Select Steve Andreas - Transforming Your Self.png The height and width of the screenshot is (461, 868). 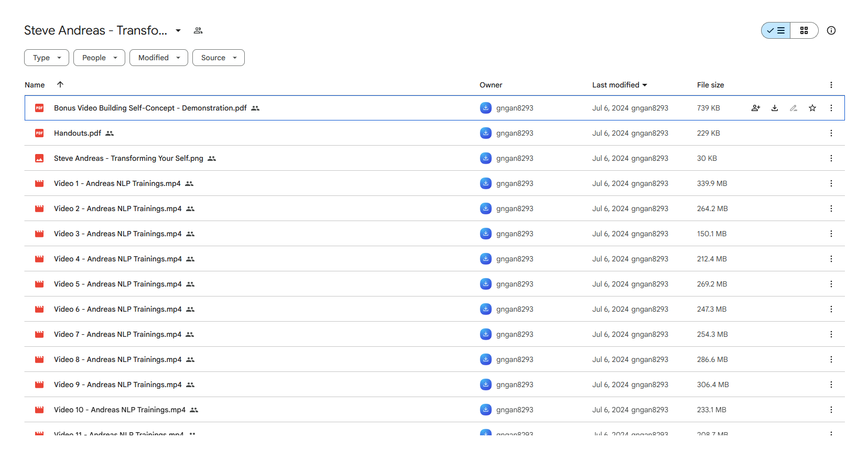point(128,158)
